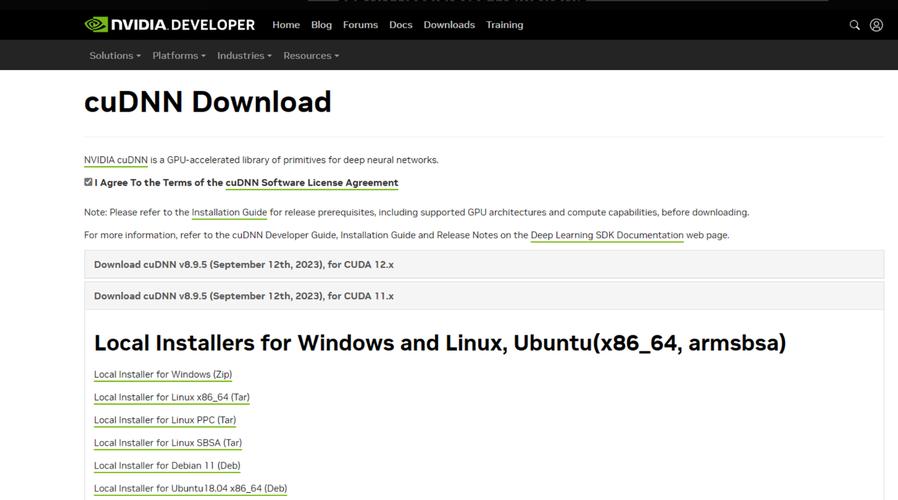The width and height of the screenshot is (898, 500).
Task: Expand the Solutions dropdown menu
Action: pos(115,56)
